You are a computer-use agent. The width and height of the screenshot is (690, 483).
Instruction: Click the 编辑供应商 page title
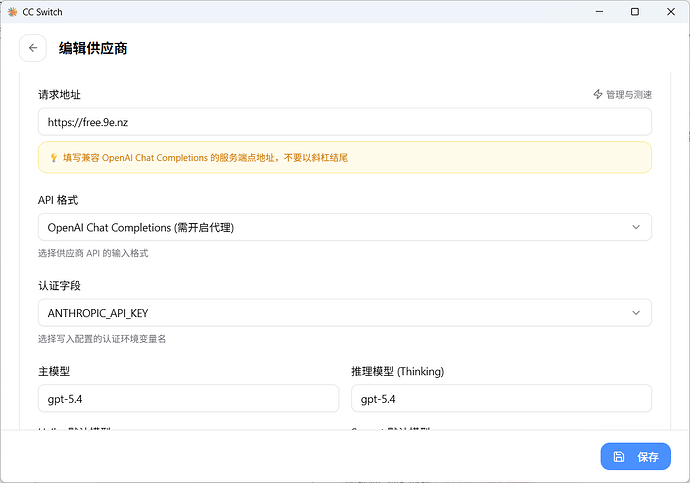coord(93,48)
